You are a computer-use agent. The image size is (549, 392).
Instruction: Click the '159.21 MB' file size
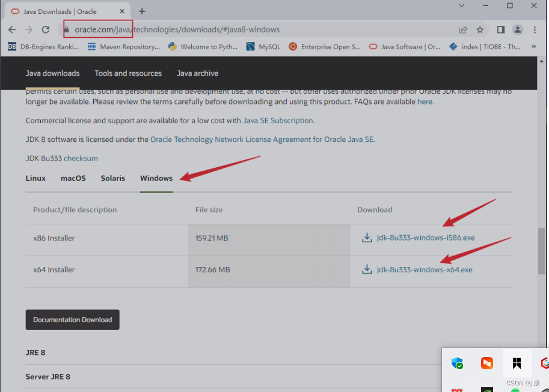point(212,238)
